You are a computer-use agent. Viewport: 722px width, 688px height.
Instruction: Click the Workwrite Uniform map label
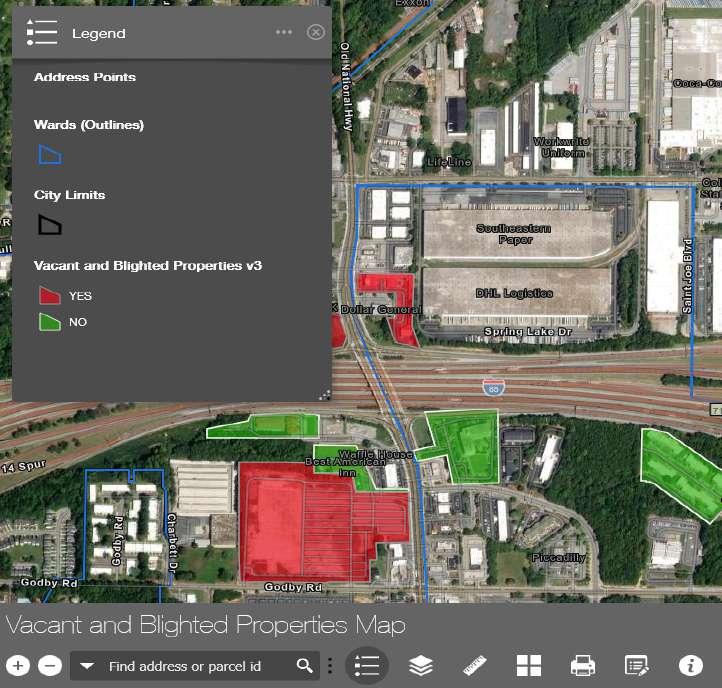point(561,147)
